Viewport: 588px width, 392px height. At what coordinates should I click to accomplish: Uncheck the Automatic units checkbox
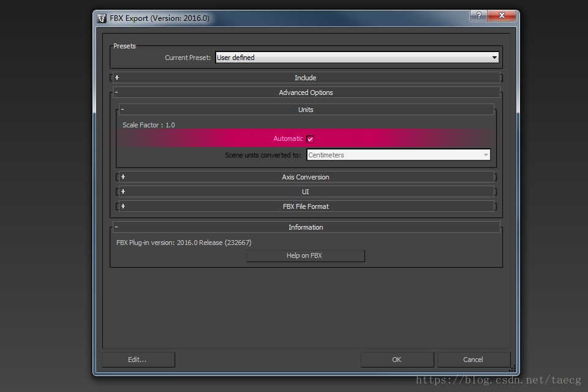310,139
